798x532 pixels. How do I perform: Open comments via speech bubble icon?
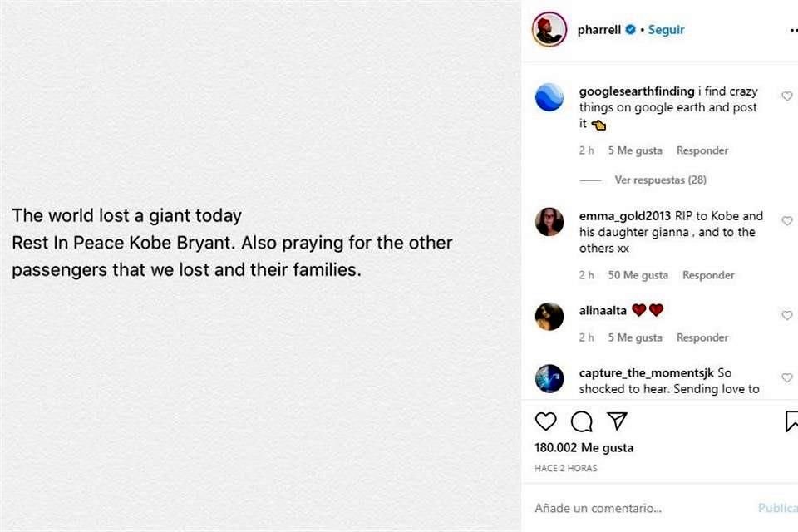click(582, 421)
